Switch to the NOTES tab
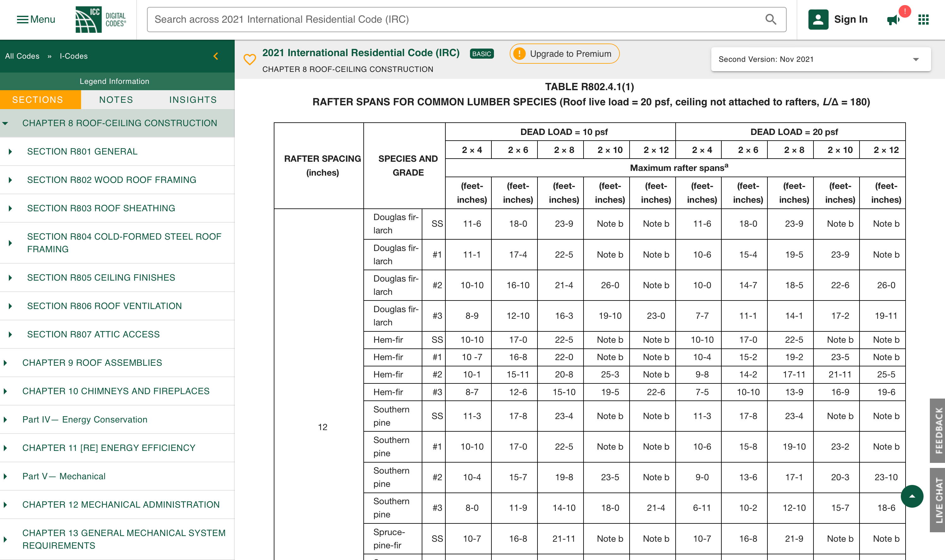This screenshot has width=945, height=560. pos(116,100)
